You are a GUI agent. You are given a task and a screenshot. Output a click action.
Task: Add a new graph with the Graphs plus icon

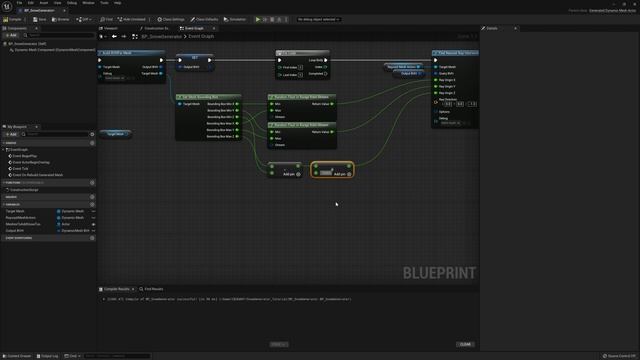point(92,143)
